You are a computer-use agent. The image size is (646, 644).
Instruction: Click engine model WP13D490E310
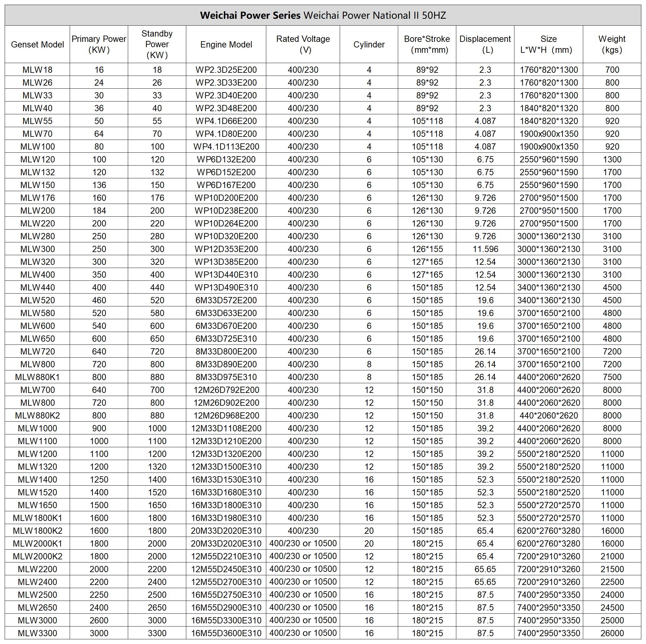(226, 287)
